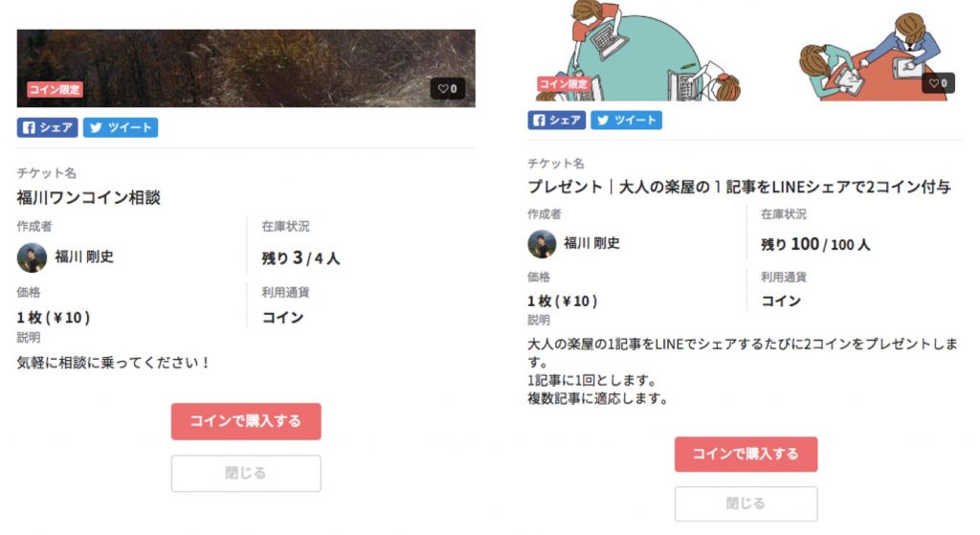Image resolution: width=980 pixels, height=535 pixels.
Task: Close the right ticket dialog with 閉じる
Action: [746, 503]
